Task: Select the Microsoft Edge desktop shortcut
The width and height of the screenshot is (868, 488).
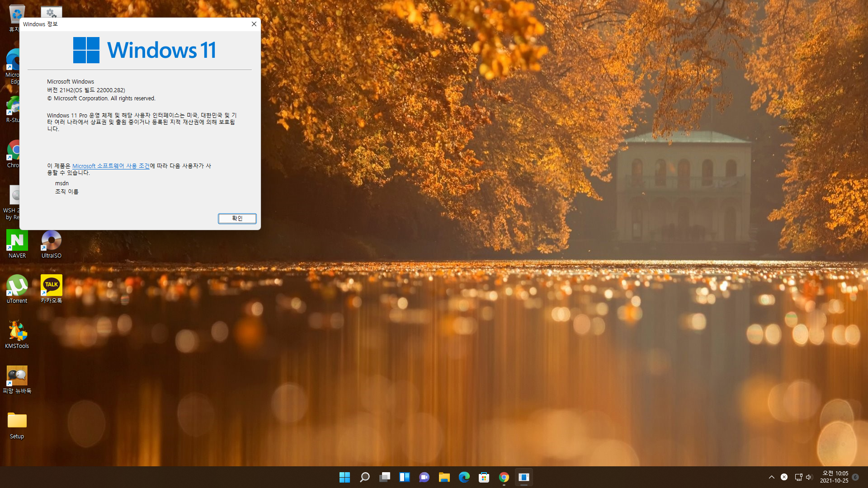Action: [13, 67]
